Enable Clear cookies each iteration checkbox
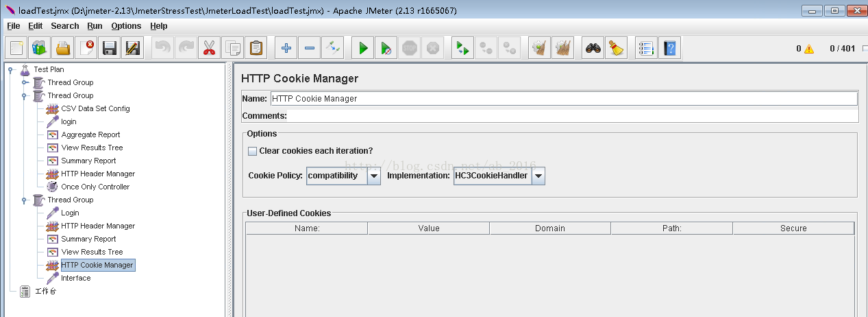The width and height of the screenshot is (868, 317). (252, 151)
